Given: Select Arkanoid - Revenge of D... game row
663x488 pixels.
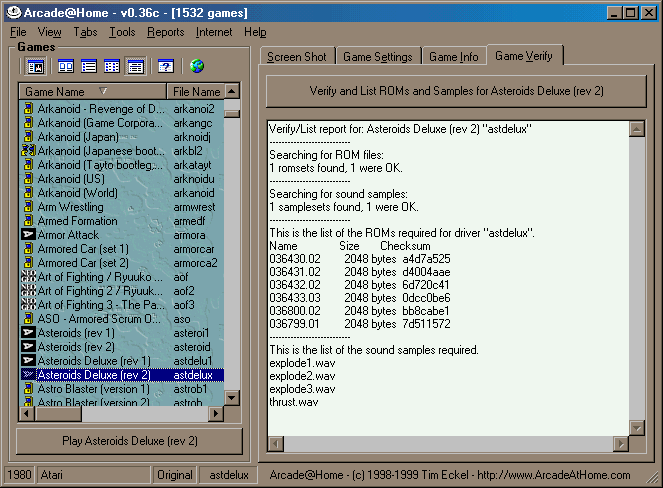Looking at the screenshot, I should (x=122, y=109).
